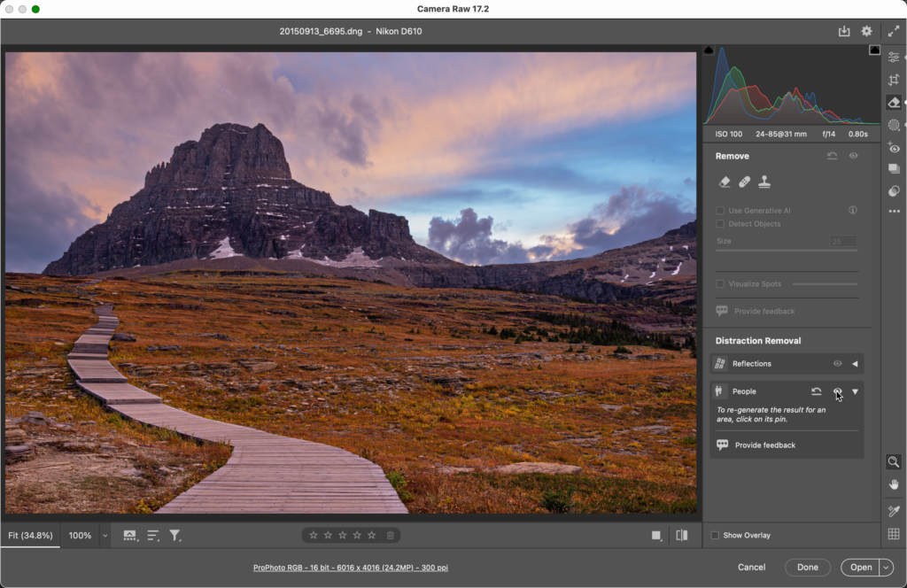Enable Detect Objects checkbox

(x=720, y=224)
